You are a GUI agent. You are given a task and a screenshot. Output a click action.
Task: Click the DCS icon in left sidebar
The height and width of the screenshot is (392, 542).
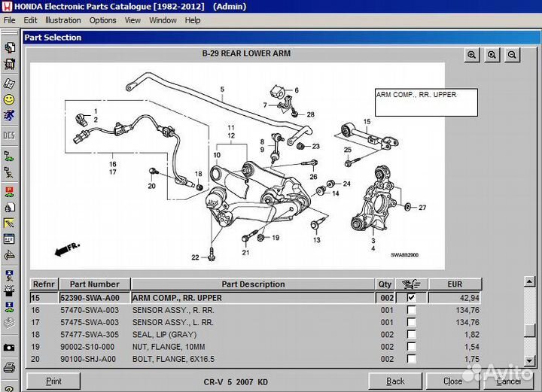(9, 135)
